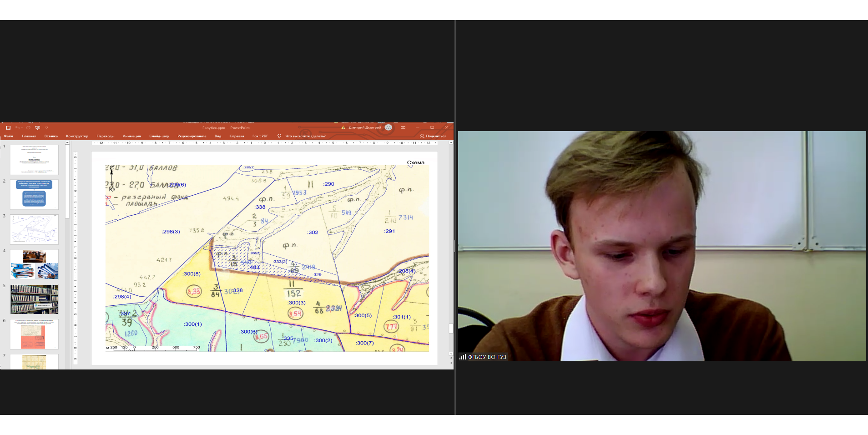Screen dimensions: 868x435
Task: Select slide 6 thumbnail with red document
Action: pos(34,334)
